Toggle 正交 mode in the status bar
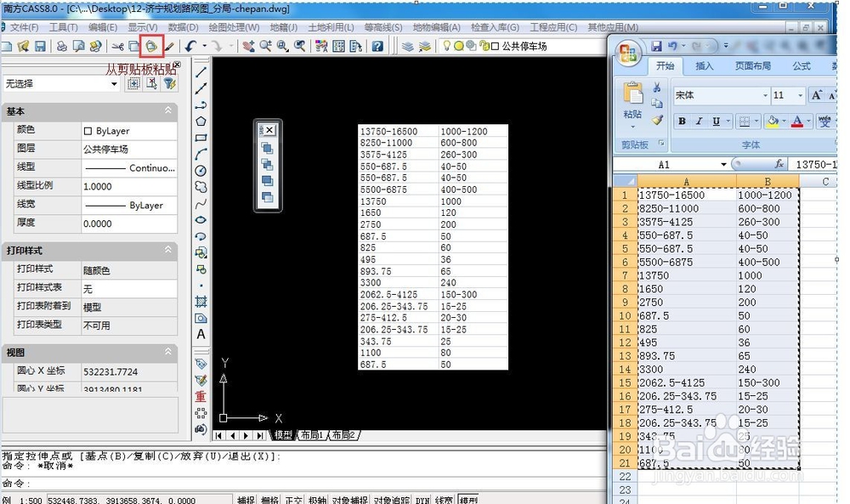The image size is (850, 504). tap(293, 499)
